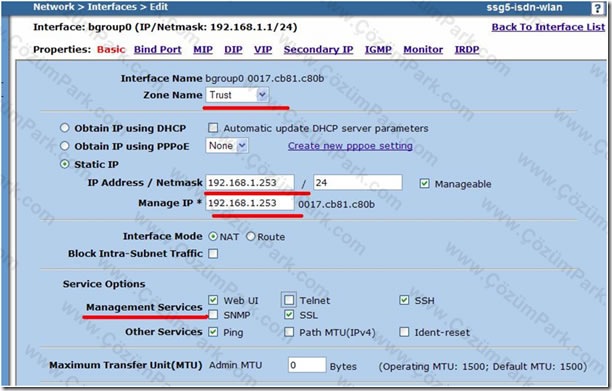Select Obtain IP using DHCP radio button
Viewport: 612px width, 391px height.
64,128
